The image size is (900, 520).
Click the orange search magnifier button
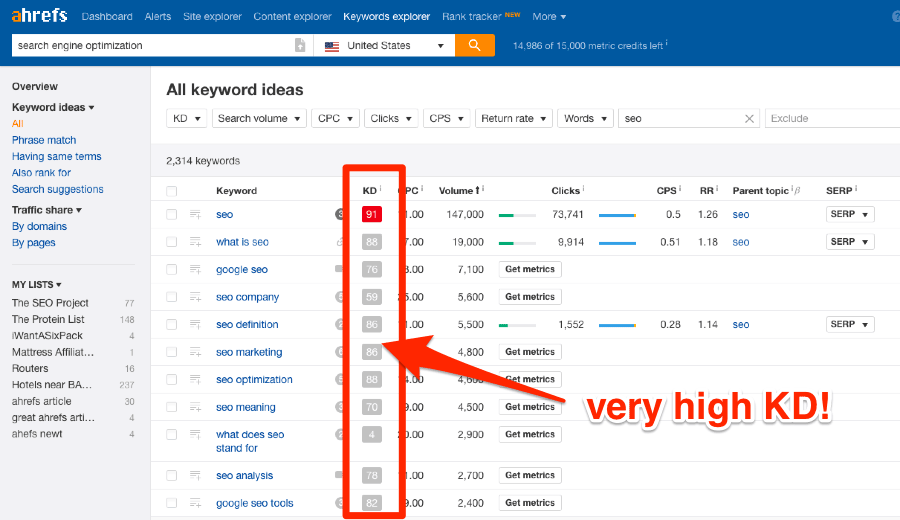pyautogui.click(x=475, y=45)
